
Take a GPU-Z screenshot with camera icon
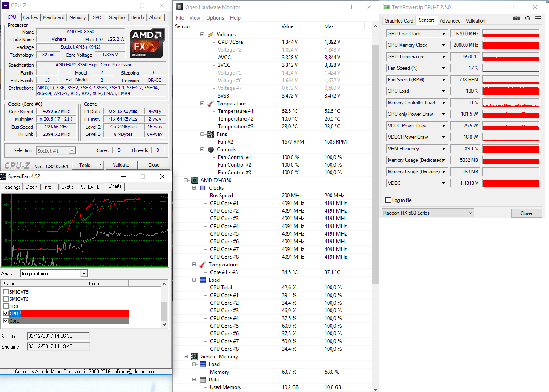516,19
